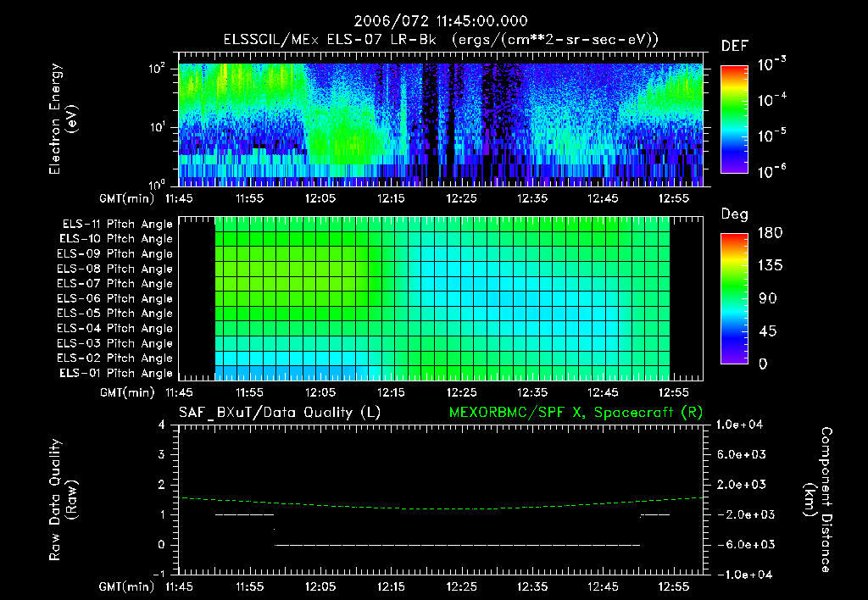Select the 'Electron Energy (eV)' axis label

[x=63, y=119]
